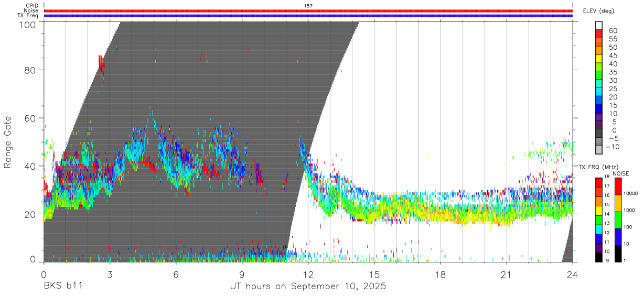
Task: Click the blue swatch of NOISE bar
Action: [617, 237]
